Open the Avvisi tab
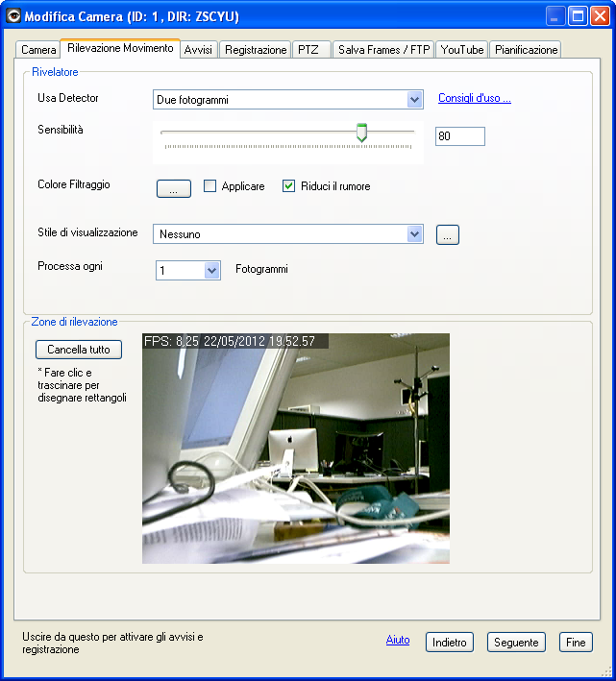616x681 pixels. [199, 50]
